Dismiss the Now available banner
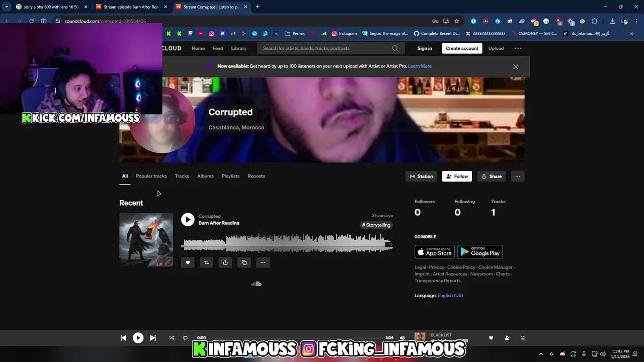The image size is (644, 362). click(516, 66)
